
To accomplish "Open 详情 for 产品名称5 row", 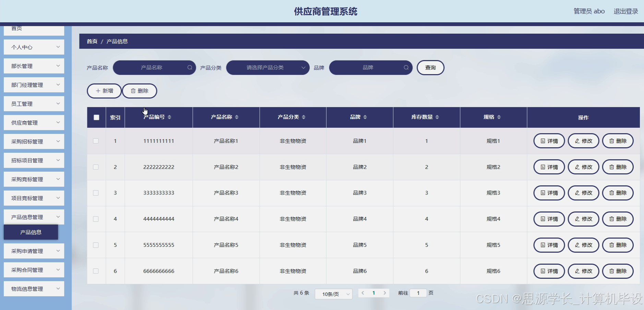I will (x=549, y=245).
